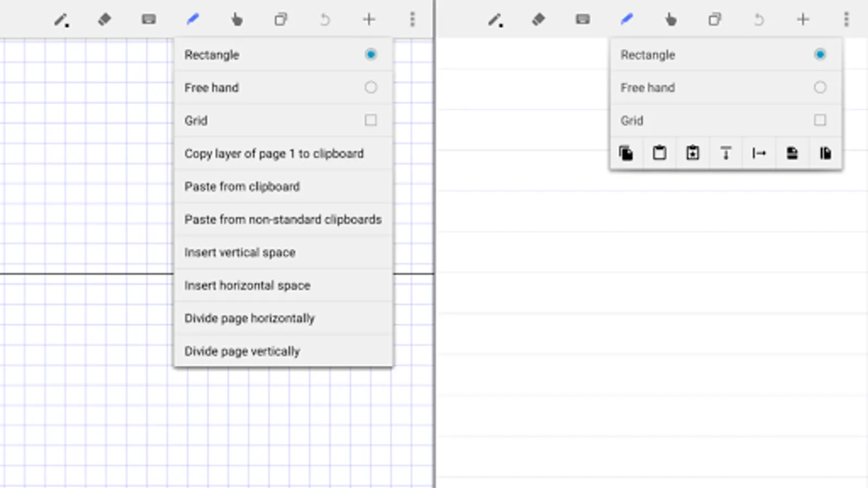Choose Copy layer of page 1 to clipboard
Image resolution: width=868 pixels, height=488 pixels.
point(283,153)
